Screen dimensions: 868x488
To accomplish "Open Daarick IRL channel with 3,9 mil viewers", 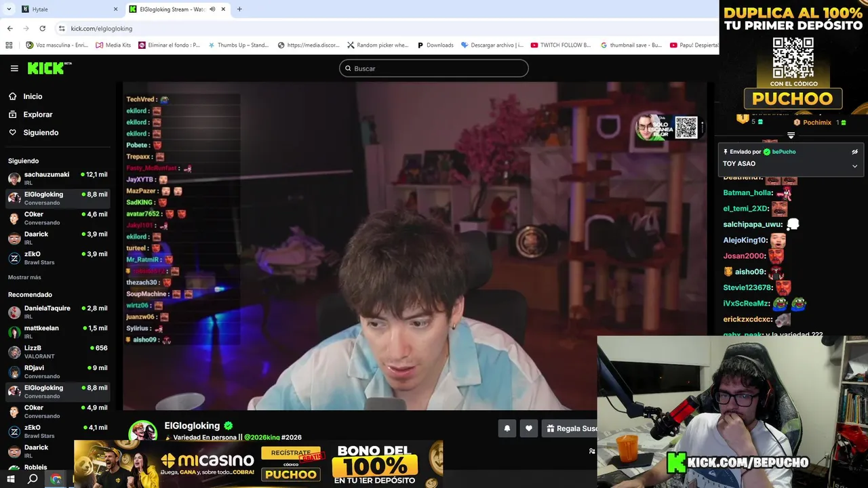I will click(58, 238).
